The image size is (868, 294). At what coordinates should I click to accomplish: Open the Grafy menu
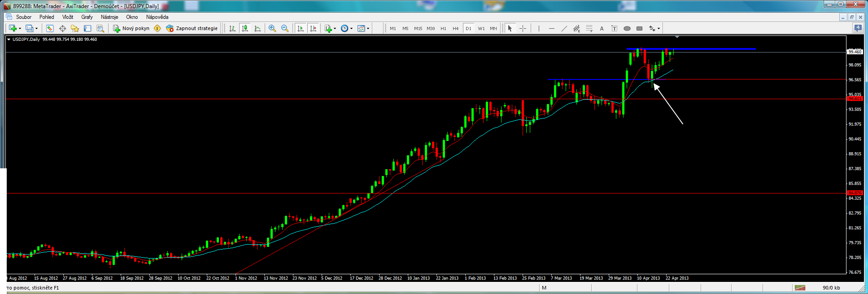pos(87,17)
